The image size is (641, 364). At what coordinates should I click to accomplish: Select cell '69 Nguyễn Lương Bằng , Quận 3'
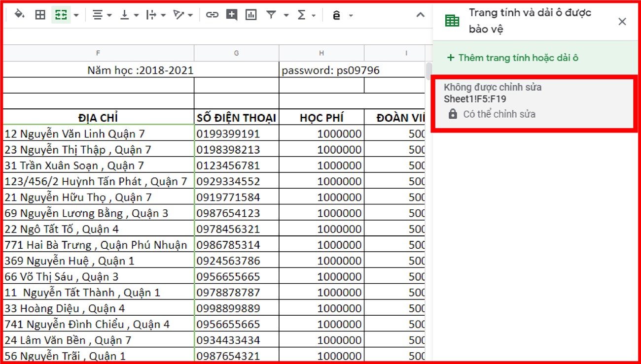[98, 213]
